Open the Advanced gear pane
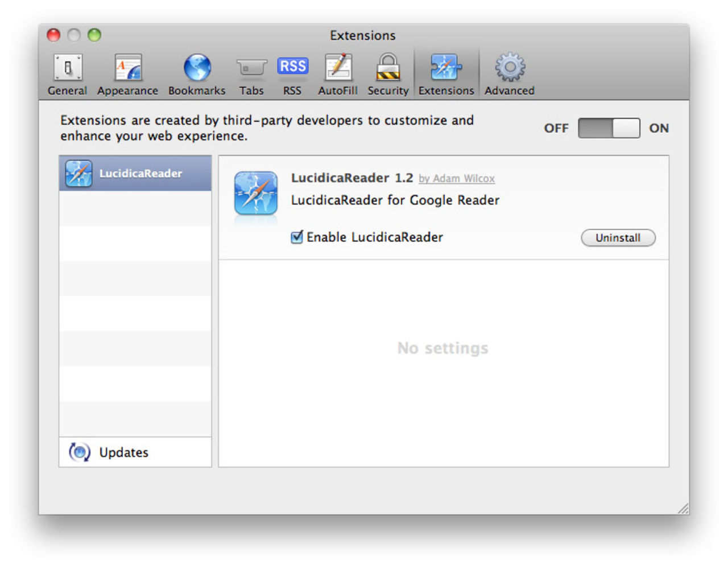728x568 pixels. [510, 75]
